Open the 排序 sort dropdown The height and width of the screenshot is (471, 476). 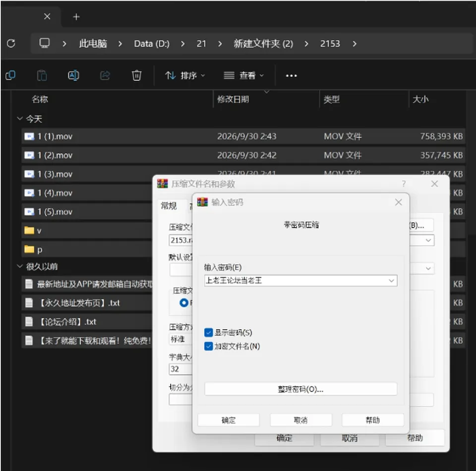point(185,75)
